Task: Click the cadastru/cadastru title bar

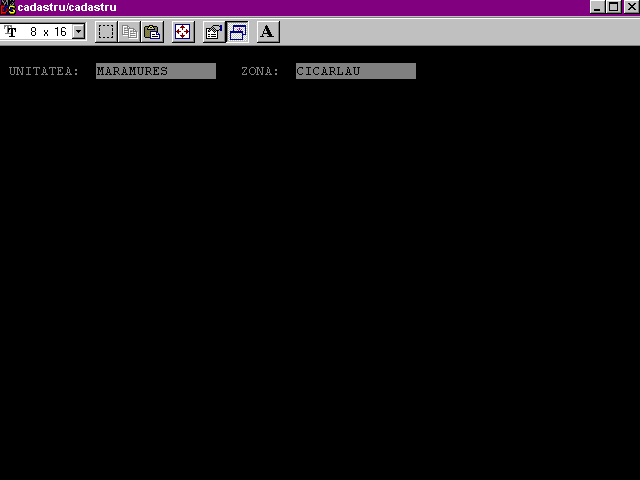Action: 300,7
